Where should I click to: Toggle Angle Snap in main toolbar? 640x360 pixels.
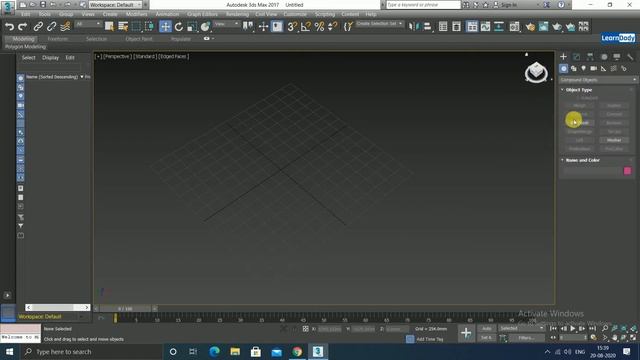tap(306, 27)
